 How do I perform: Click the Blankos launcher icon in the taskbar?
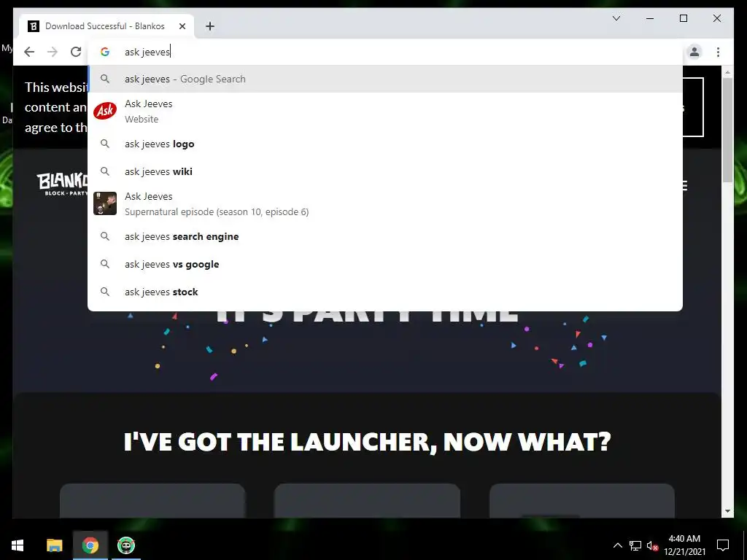[125, 545]
